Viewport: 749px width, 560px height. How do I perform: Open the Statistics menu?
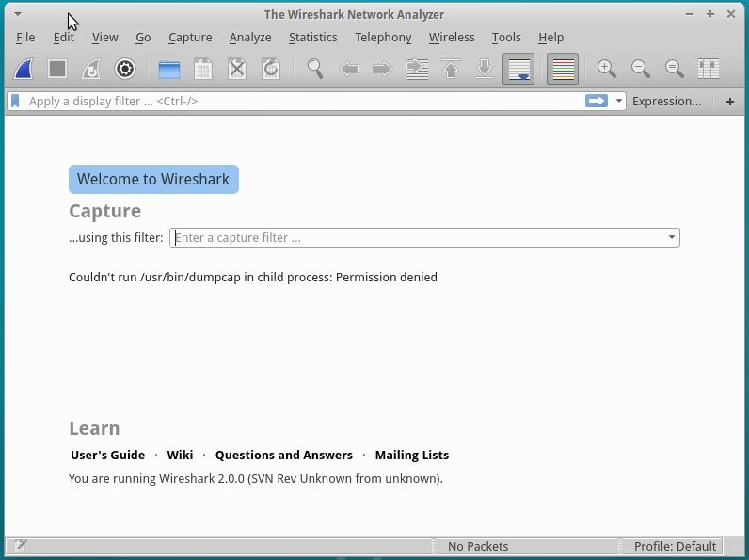[x=312, y=37]
